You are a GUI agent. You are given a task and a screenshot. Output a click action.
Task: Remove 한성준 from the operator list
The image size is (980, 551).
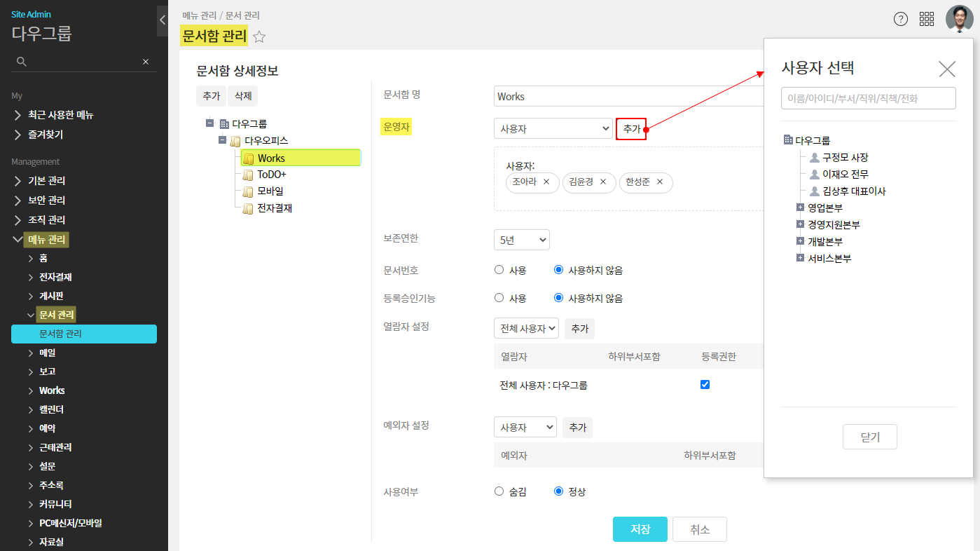[660, 182]
